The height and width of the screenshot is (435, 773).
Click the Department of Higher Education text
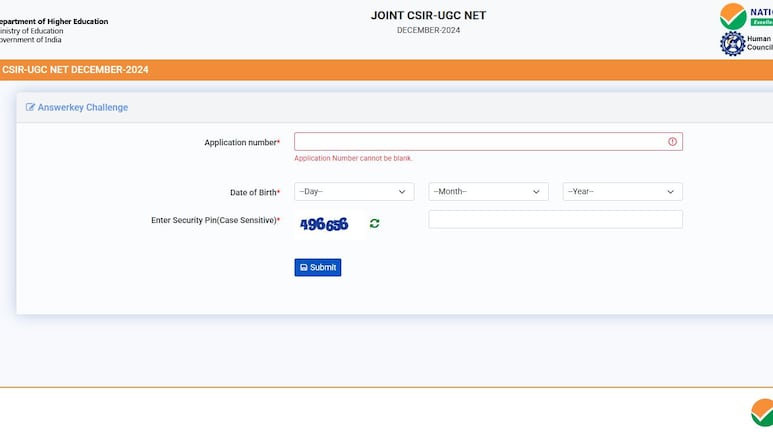coord(53,21)
